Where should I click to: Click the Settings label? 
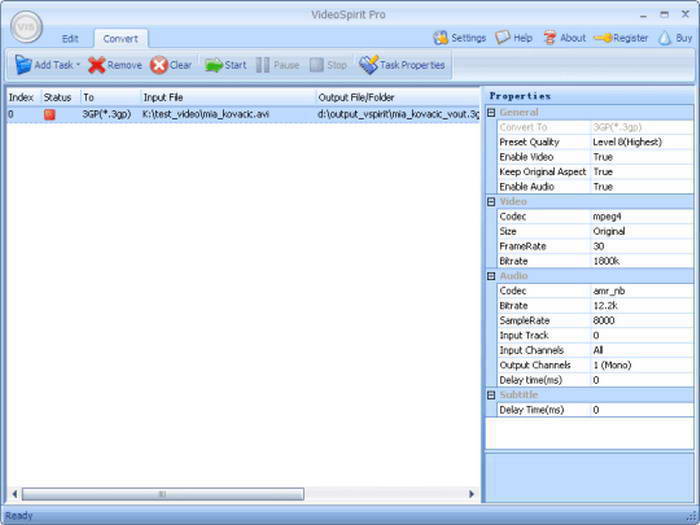click(468, 38)
